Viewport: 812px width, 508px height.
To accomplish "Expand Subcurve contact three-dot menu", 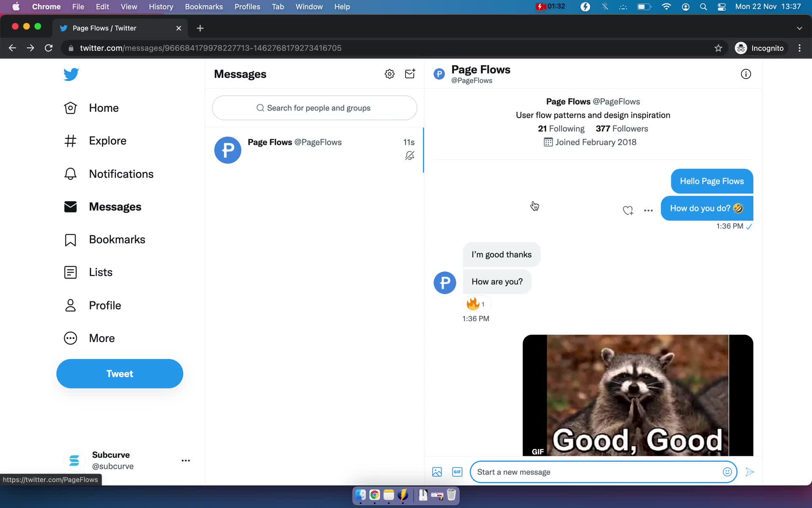I will coord(187,460).
